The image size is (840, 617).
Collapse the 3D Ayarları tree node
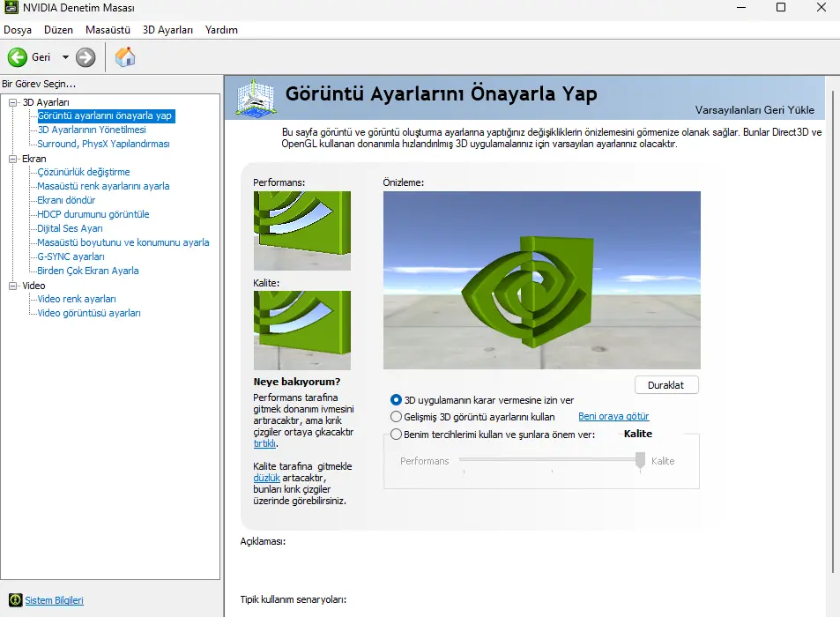pos(13,102)
